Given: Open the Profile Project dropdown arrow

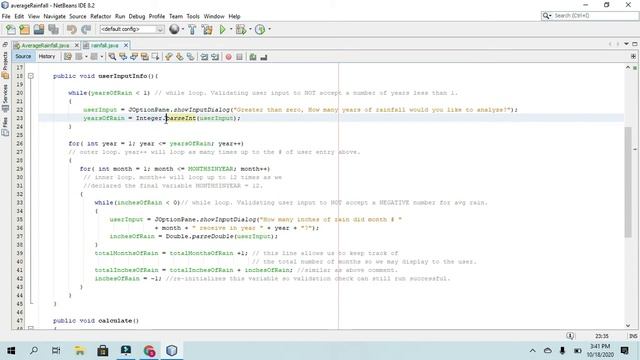Looking at the screenshot, I should (x=269, y=29).
